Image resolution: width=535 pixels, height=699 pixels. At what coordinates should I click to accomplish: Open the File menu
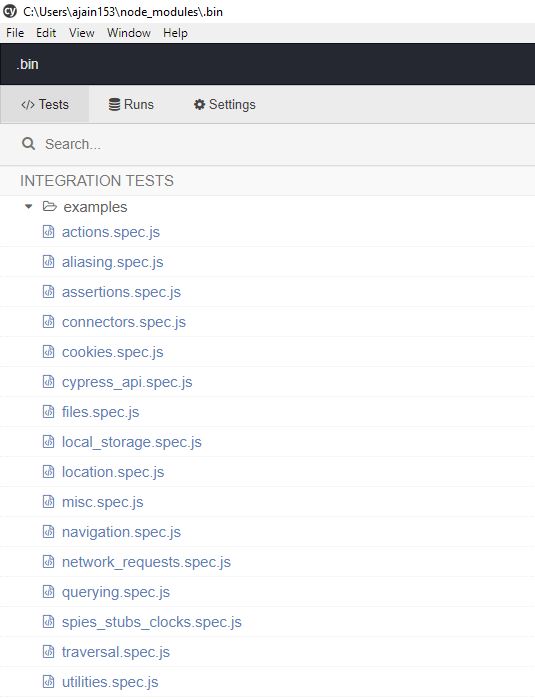(x=15, y=33)
